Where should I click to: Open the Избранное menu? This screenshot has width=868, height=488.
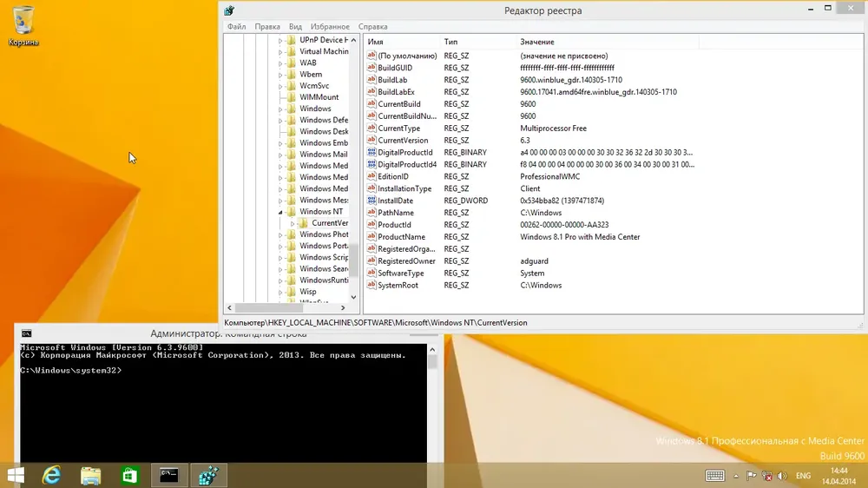330,27
